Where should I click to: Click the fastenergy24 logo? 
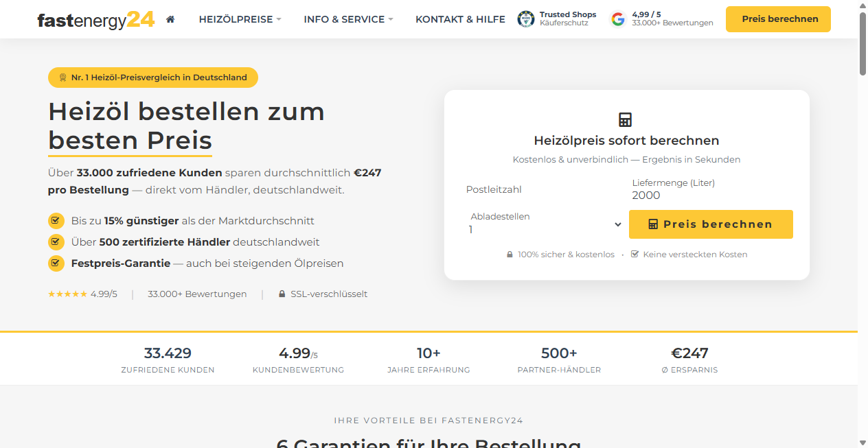coord(95,19)
